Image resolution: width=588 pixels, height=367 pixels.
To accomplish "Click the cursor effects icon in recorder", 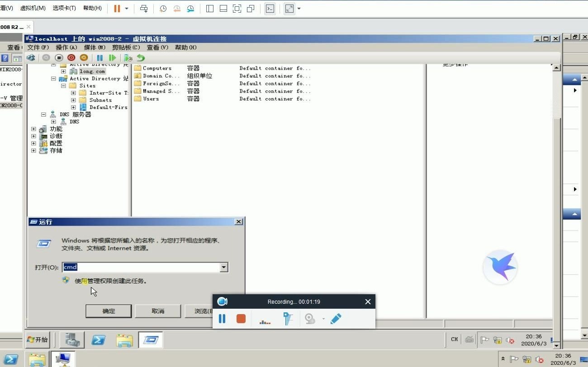I will 288,319.
